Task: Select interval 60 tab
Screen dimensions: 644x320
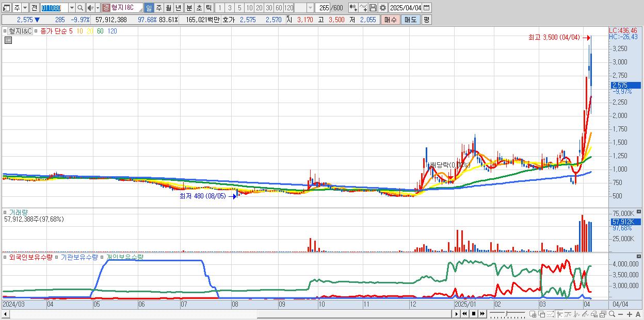Action: [x=279, y=8]
